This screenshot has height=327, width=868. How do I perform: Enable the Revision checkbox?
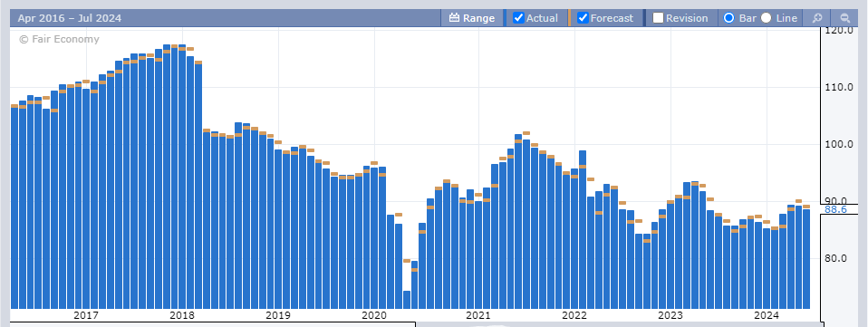(x=658, y=18)
